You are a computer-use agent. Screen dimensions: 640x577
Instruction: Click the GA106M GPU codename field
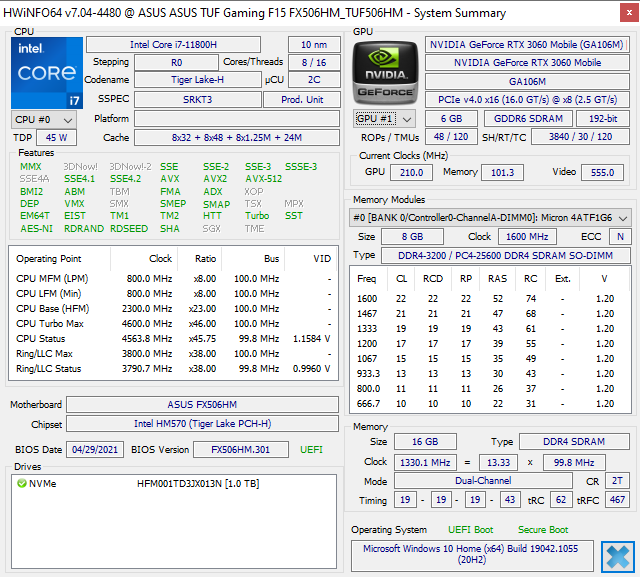click(527, 81)
